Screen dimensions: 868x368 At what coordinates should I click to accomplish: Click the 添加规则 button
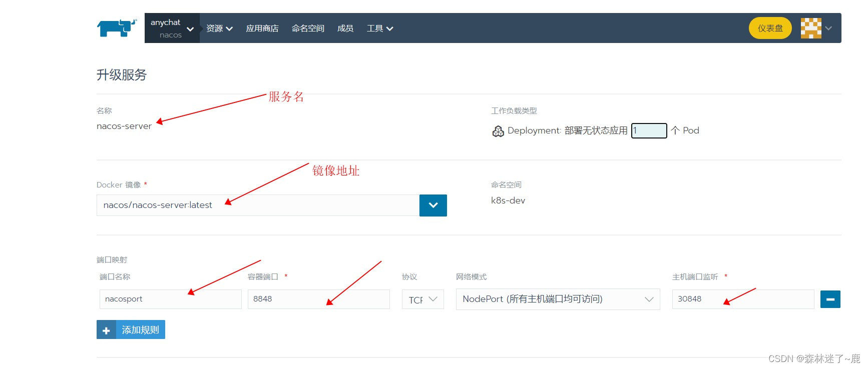131,329
